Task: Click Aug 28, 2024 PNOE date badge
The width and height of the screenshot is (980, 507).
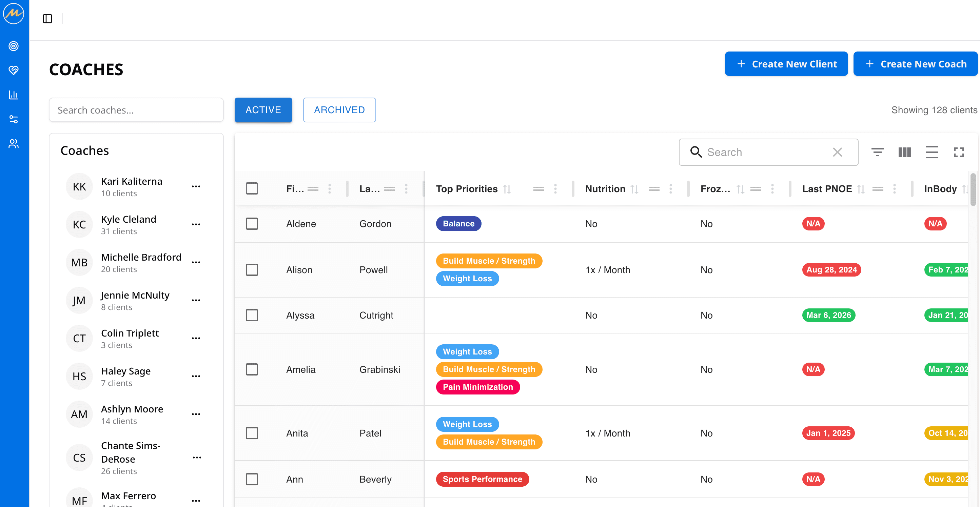Action: click(831, 270)
